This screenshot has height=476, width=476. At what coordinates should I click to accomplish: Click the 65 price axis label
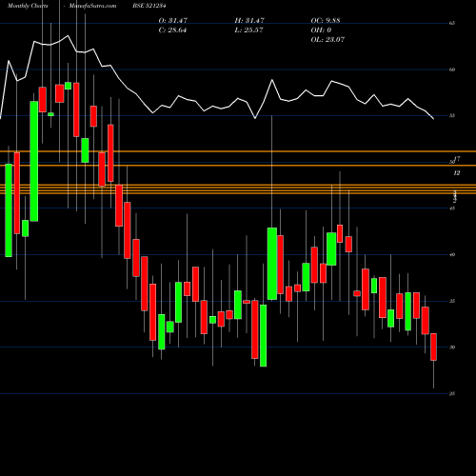[x=452, y=23]
